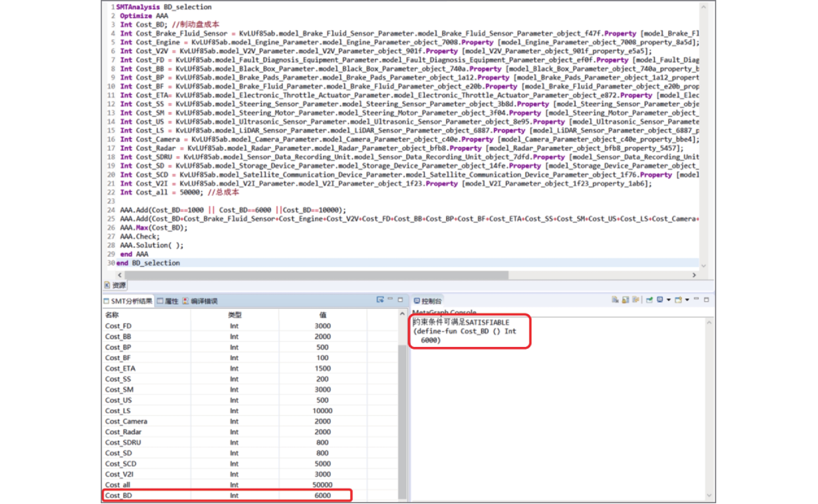The image size is (818, 504).
Task: Select the Cost_FD row
Action: coord(250,326)
